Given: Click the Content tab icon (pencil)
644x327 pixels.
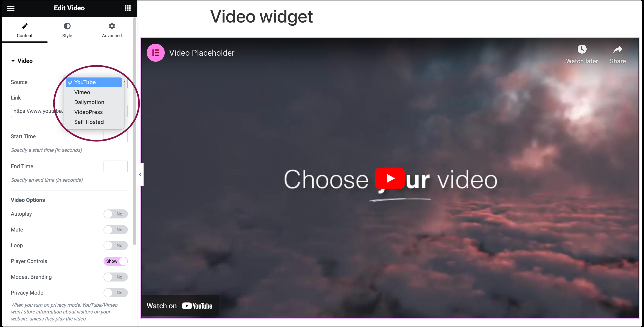Looking at the screenshot, I should (24, 26).
